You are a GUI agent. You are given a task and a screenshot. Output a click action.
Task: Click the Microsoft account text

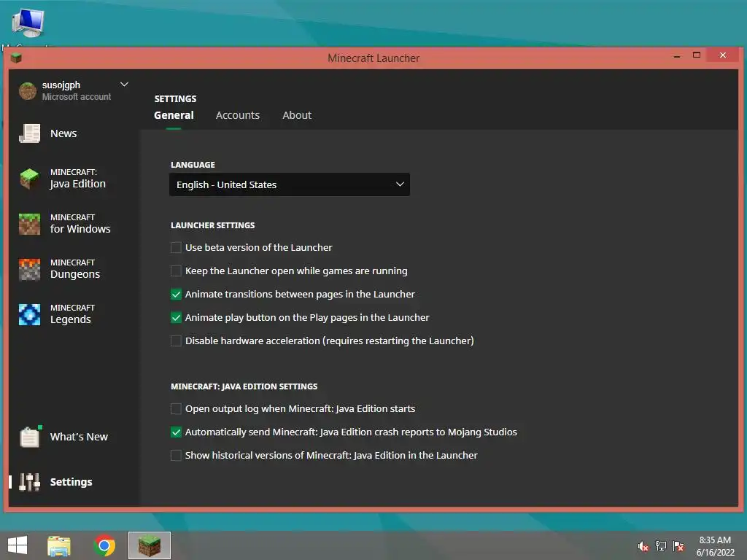tap(76, 97)
